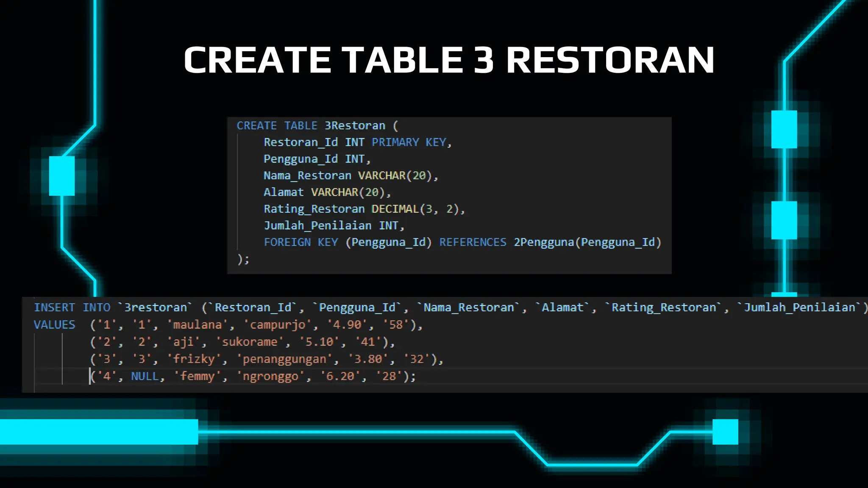Click the slide title 'CREATE TABLE 3 RESTORAN'
Viewport: 868px width, 488px height.
[449, 60]
